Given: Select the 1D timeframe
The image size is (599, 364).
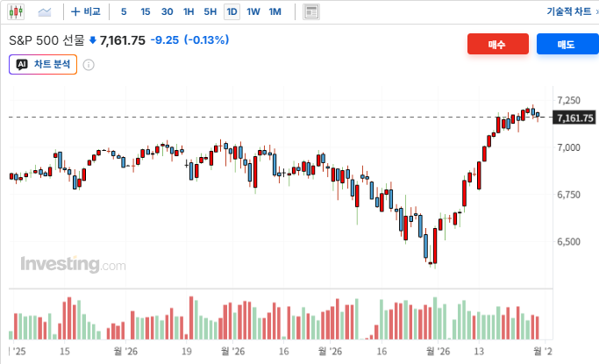Looking at the screenshot, I should [x=232, y=11].
